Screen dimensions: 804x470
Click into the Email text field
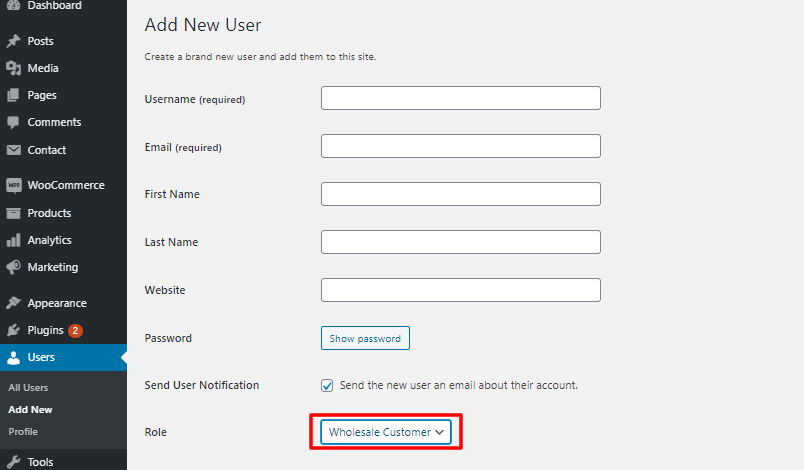click(x=460, y=146)
